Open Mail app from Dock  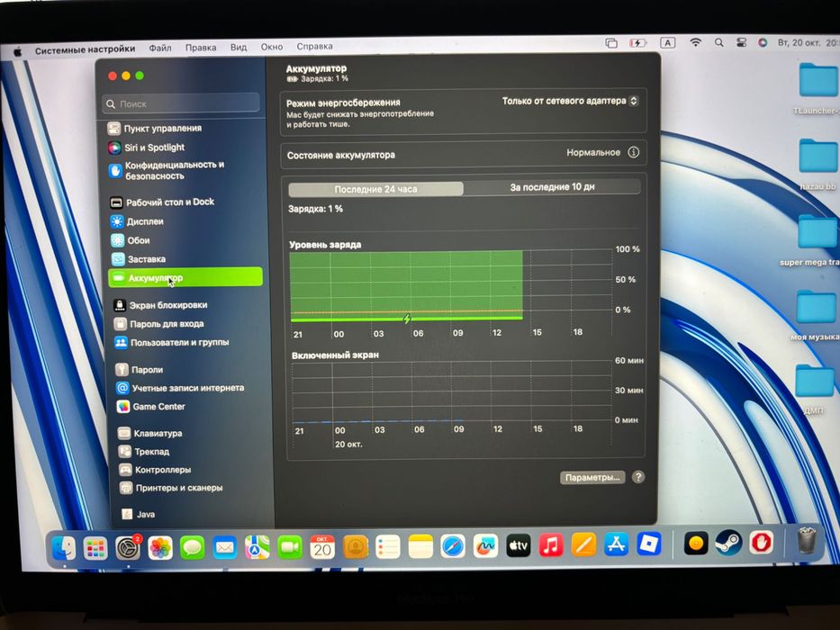point(224,547)
